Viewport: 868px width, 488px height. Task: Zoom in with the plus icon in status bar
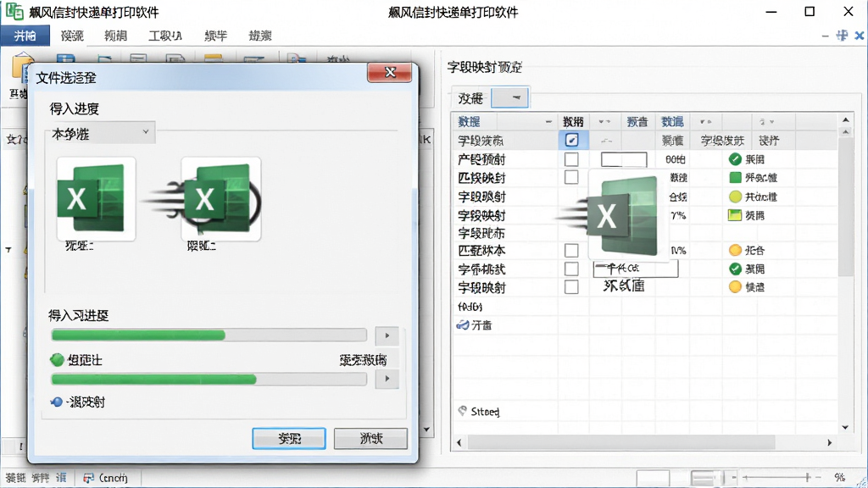[808, 477]
